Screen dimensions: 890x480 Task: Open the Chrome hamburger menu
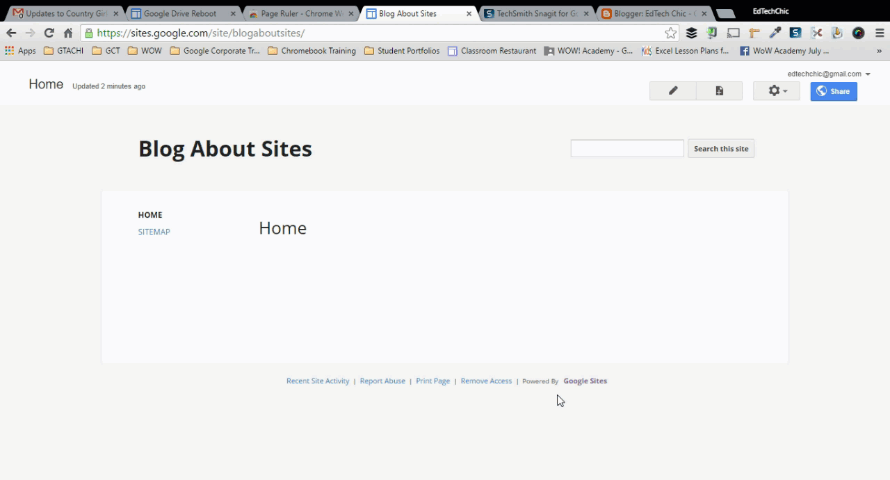(879, 33)
